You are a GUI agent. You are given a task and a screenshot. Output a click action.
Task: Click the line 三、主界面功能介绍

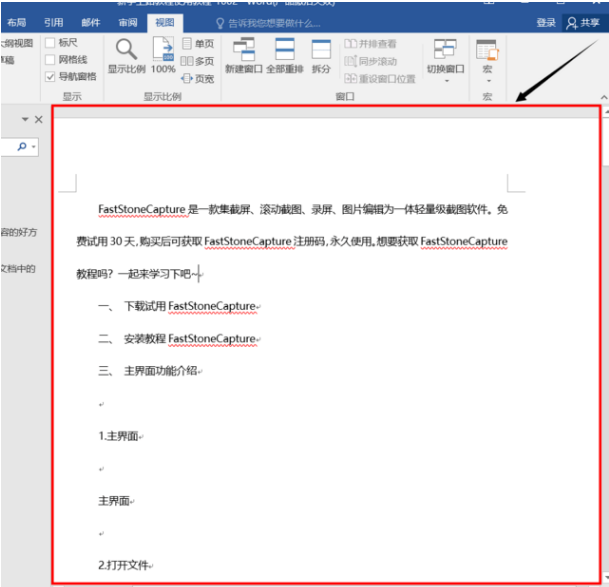pyautogui.click(x=150, y=371)
